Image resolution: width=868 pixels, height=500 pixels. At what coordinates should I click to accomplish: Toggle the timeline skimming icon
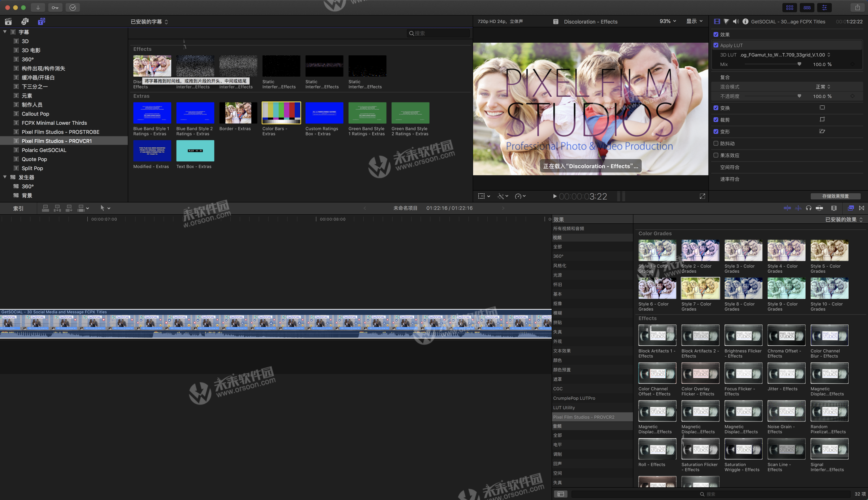coord(787,208)
